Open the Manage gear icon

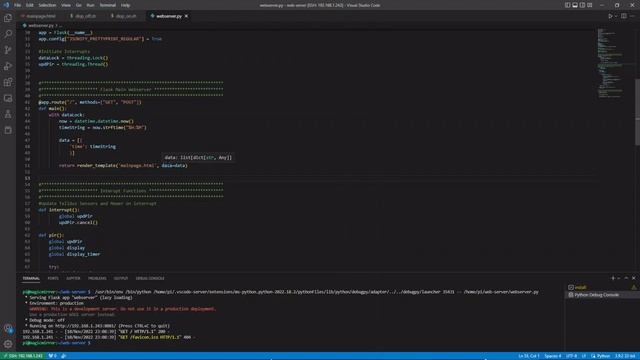tap(8, 344)
